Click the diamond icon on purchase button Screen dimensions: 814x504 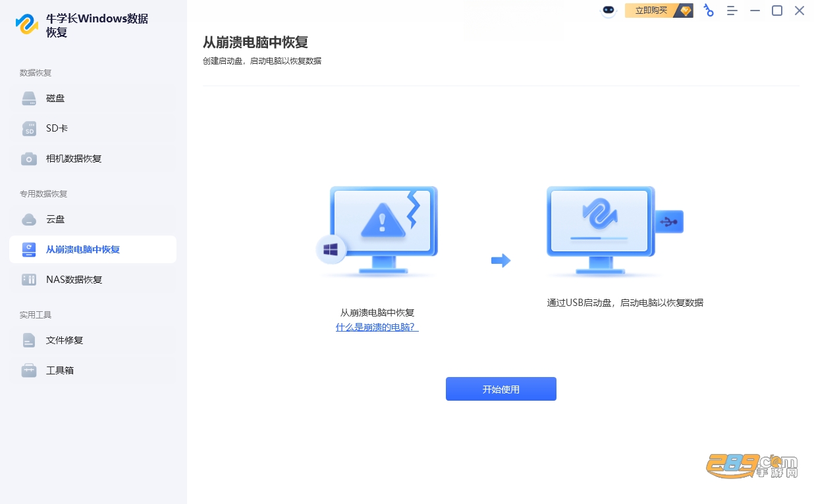click(x=686, y=11)
